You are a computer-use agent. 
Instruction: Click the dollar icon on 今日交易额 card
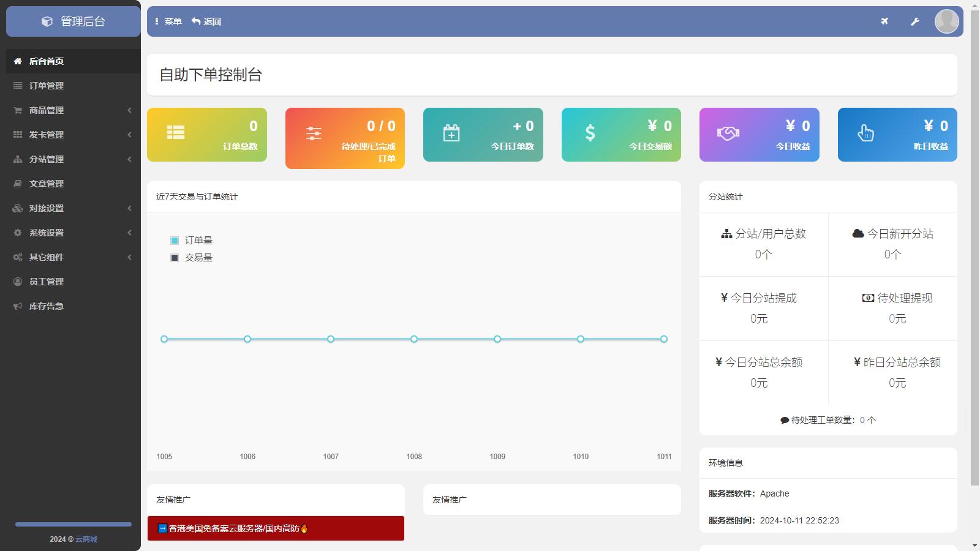tap(589, 131)
